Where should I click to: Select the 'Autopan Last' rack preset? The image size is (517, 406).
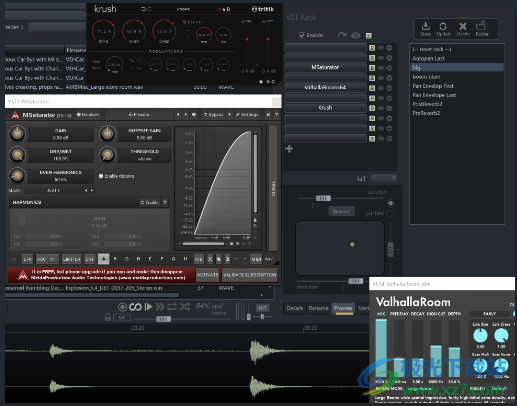tap(457, 58)
